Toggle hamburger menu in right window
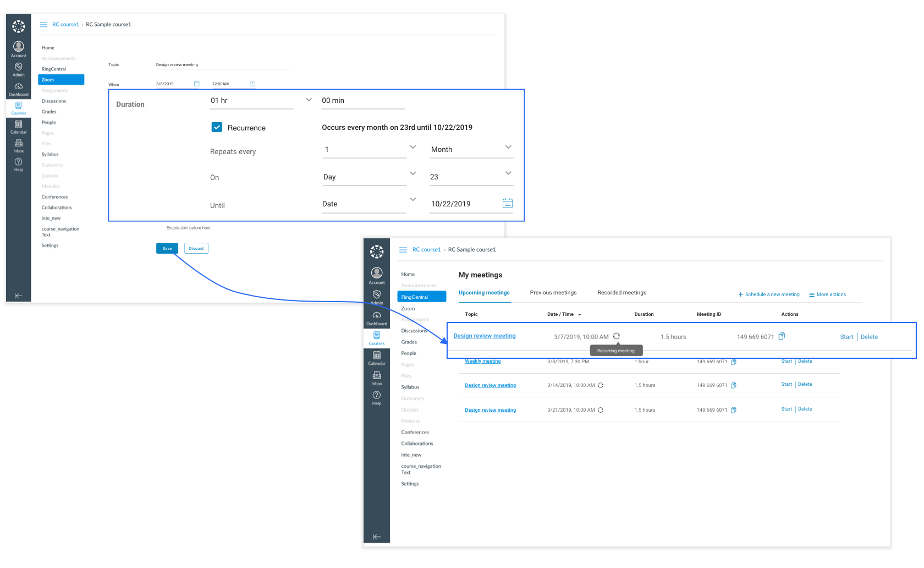The image size is (924, 568). [x=403, y=249]
